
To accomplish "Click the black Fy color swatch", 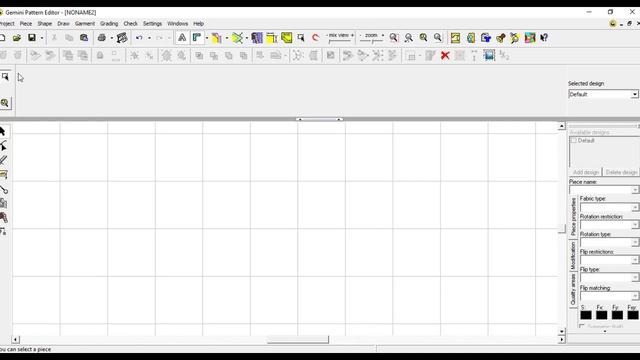I will point(617,315).
